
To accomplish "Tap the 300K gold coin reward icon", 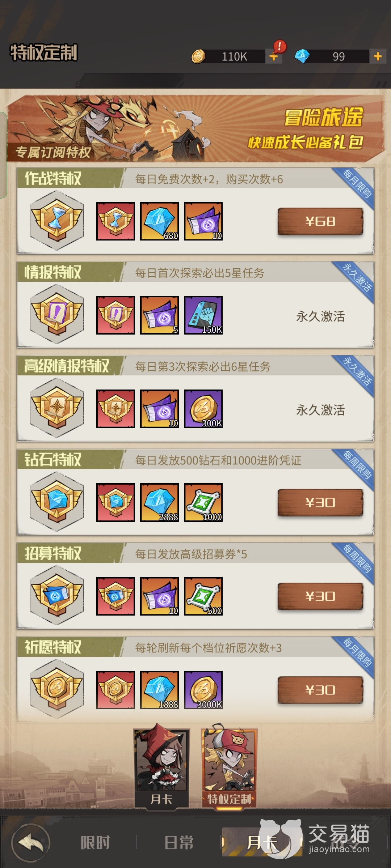I will point(203,409).
